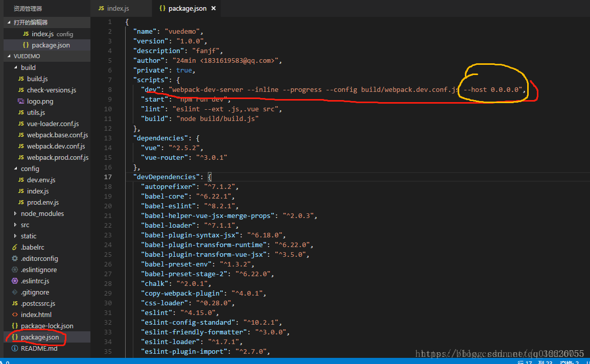The width and height of the screenshot is (590, 364).
Task: Click HTML icon of index.html
Action: [15, 315]
